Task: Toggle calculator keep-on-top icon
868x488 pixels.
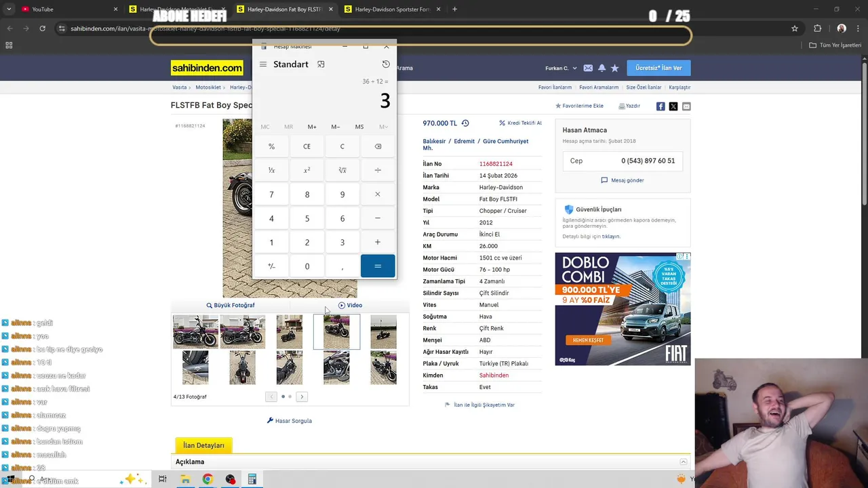Action: (321, 64)
